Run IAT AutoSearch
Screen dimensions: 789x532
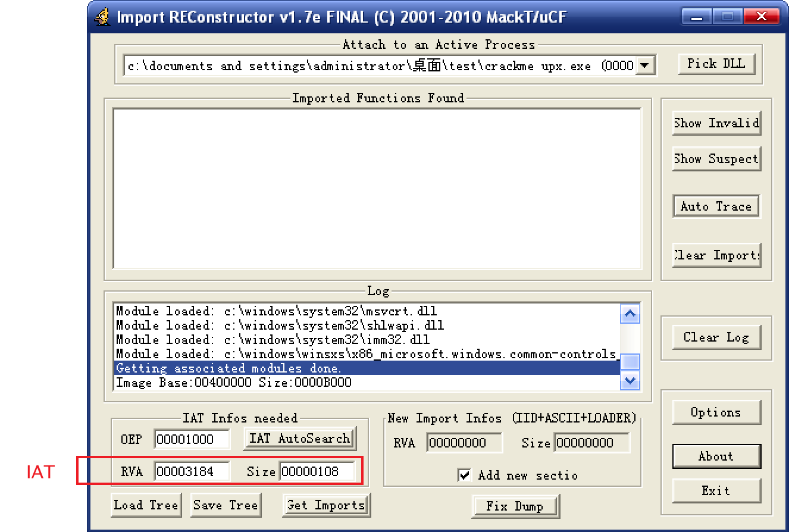[299, 439]
